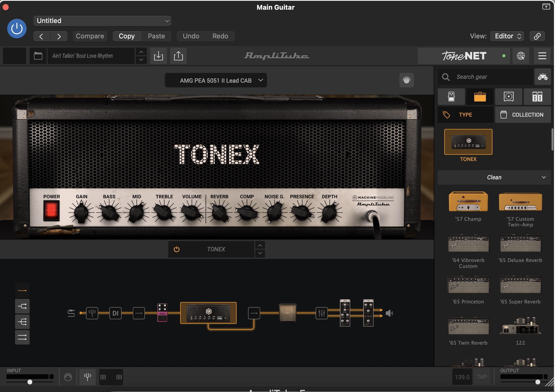The image size is (555, 392).
Task: Select the stomp pedals category tab
Action: pyautogui.click(x=451, y=96)
